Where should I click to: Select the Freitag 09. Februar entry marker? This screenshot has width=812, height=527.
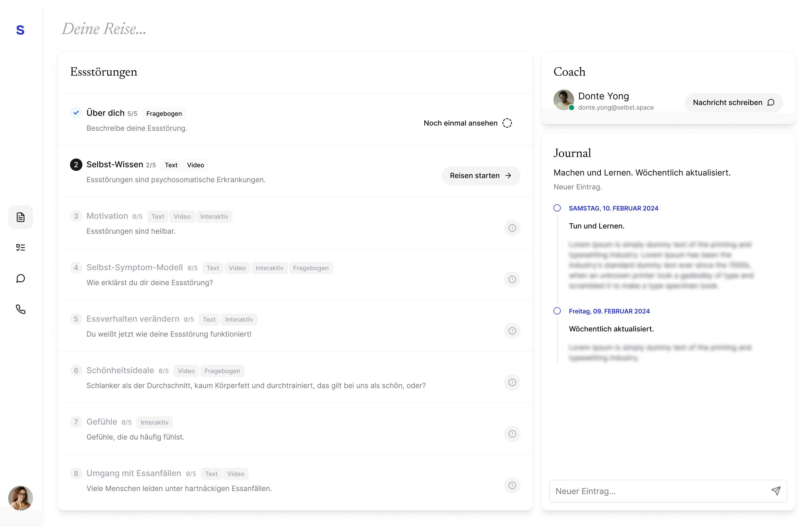point(557,311)
